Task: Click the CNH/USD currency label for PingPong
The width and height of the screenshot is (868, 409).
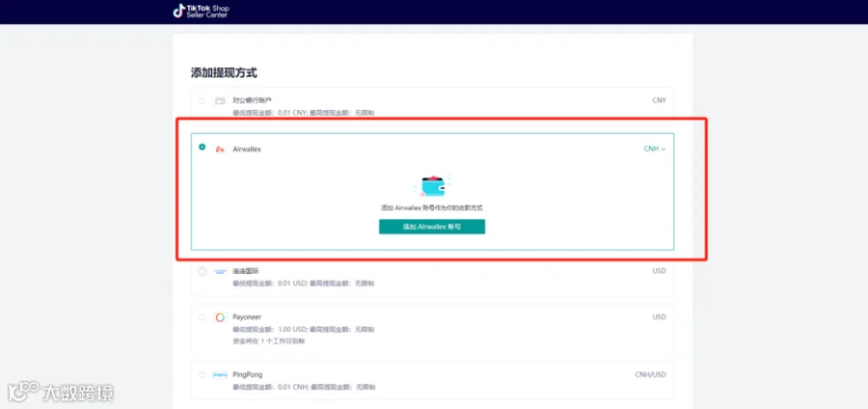Action: pyautogui.click(x=650, y=374)
